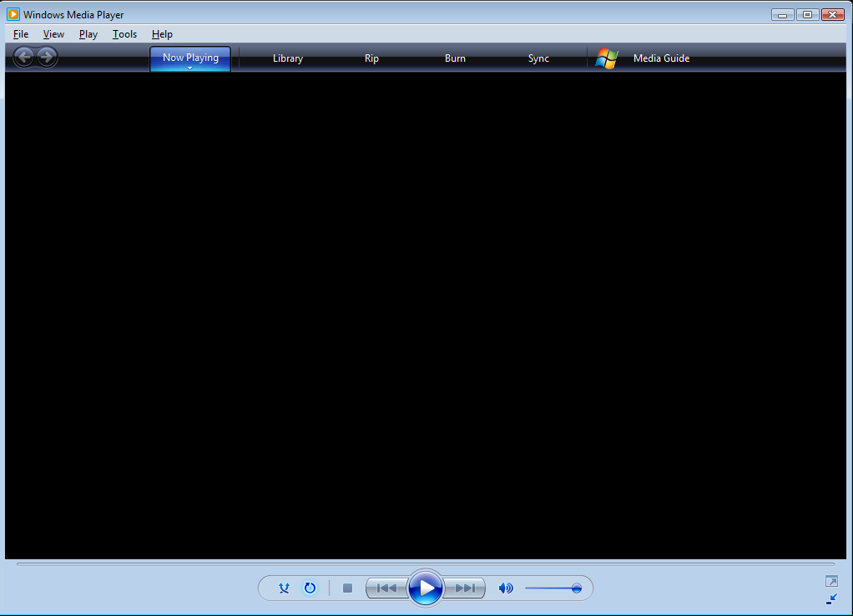Image resolution: width=853 pixels, height=616 pixels.
Task: Open the Sync tab
Action: [x=538, y=58]
